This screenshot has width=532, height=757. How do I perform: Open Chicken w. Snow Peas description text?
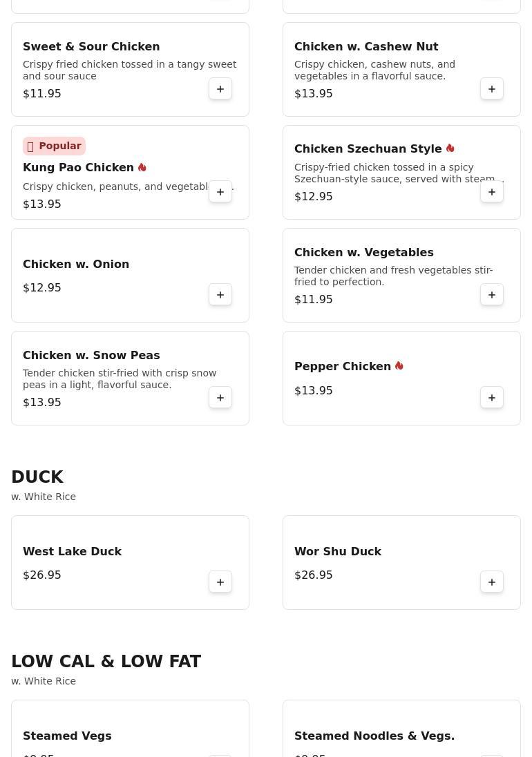[x=120, y=379]
